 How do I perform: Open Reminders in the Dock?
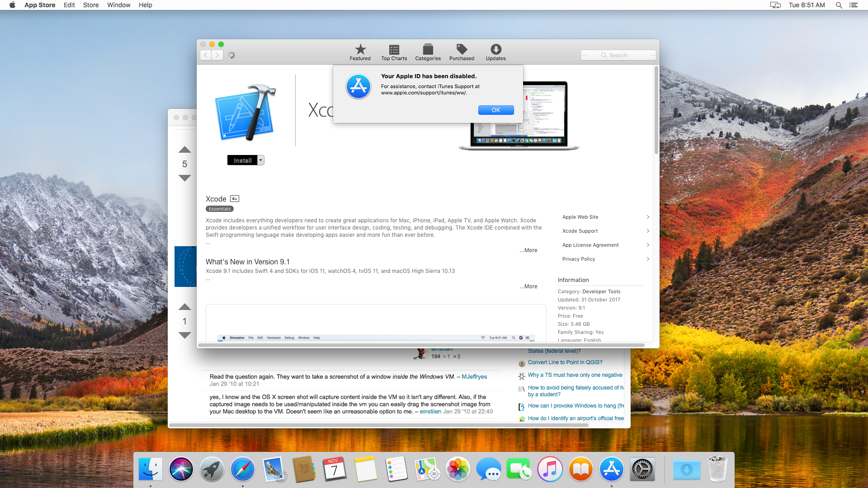396,469
